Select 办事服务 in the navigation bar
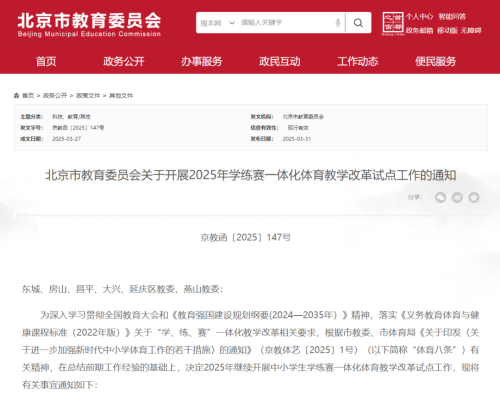The image size is (500, 394). (202, 61)
